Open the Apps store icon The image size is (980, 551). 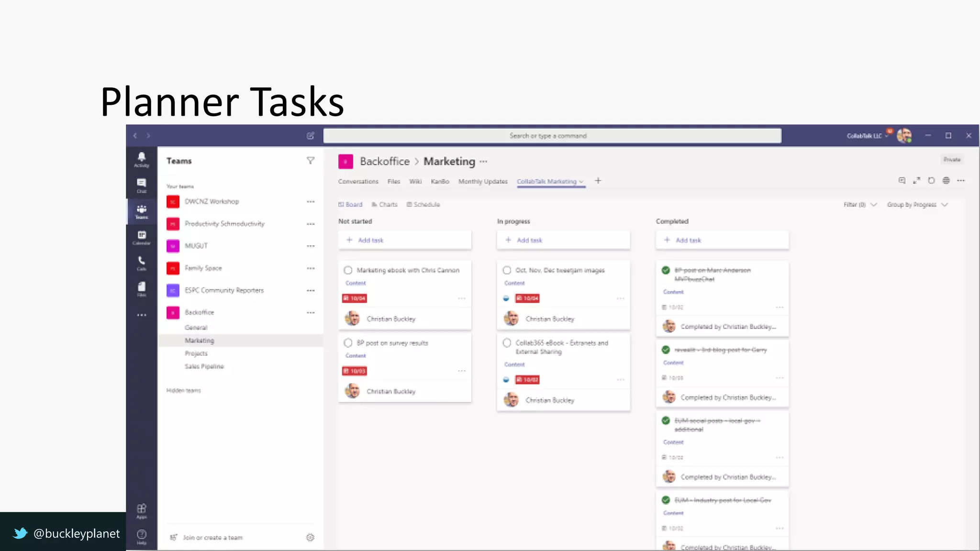142,511
